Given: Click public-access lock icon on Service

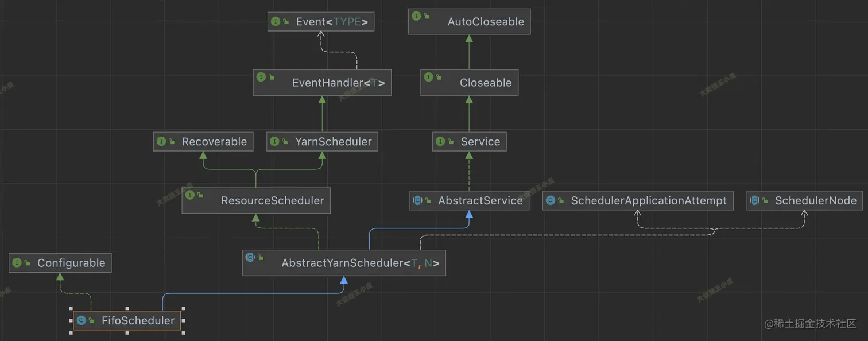Looking at the screenshot, I should click(451, 141).
